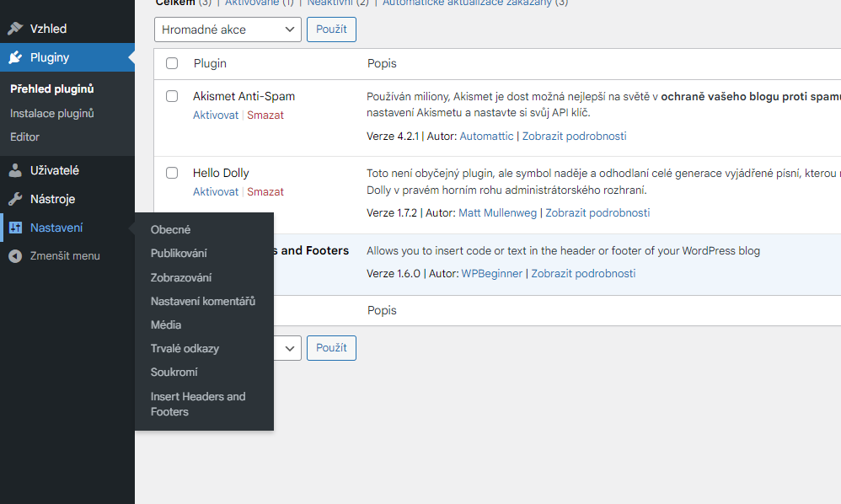The height and width of the screenshot is (504, 841).
Task: Click the Nastavení sliders icon
Action: pyautogui.click(x=15, y=228)
